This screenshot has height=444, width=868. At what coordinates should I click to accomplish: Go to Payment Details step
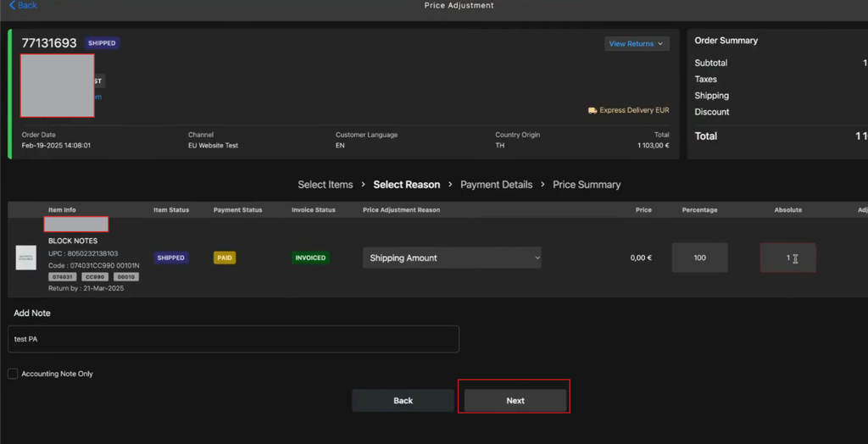[x=496, y=185]
